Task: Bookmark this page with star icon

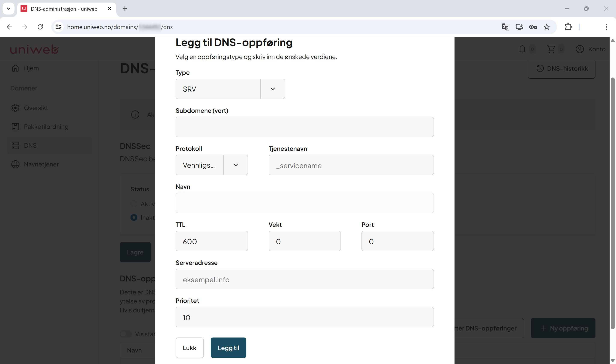Action: pos(546,27)
